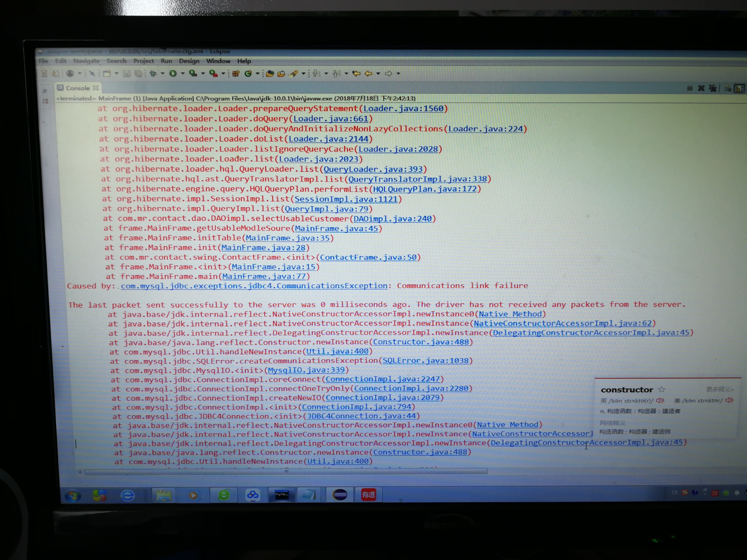Click the Last Edit Location arrow icon
This screenshot has width=747, height=560.
[x=356, y=73]
